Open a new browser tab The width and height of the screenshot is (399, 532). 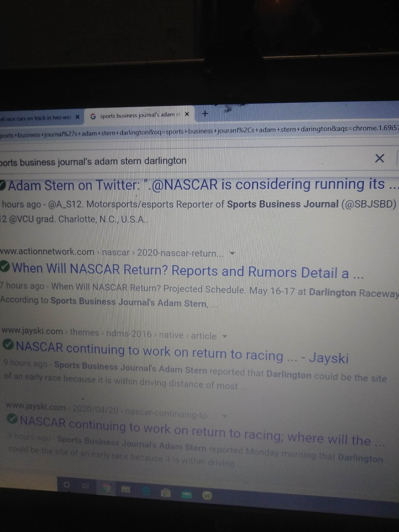pos(205,114)
